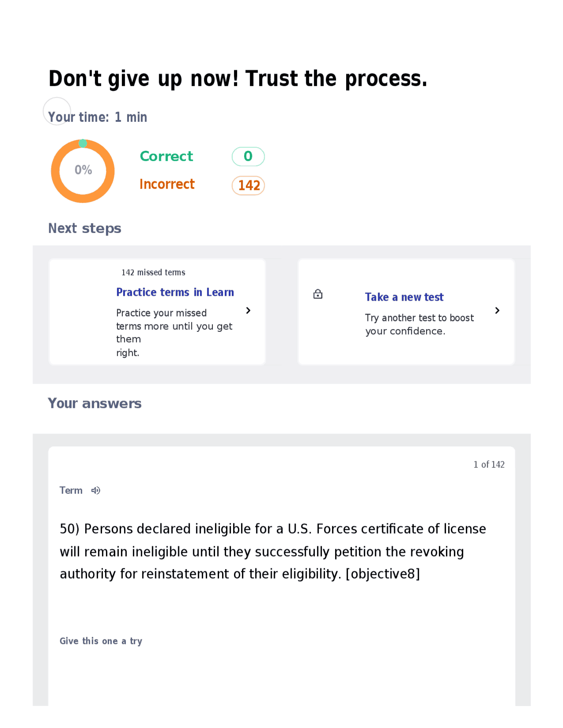Click the lock icon on Take a new test card
The image size is (563, 728).
click(x=318, y=294)
